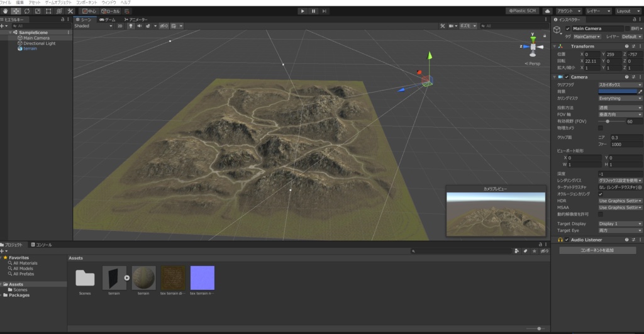Enable physical camera checkbox
This screenshot has width=644, height=334.
pyautogui.click(x=601, y=128)
